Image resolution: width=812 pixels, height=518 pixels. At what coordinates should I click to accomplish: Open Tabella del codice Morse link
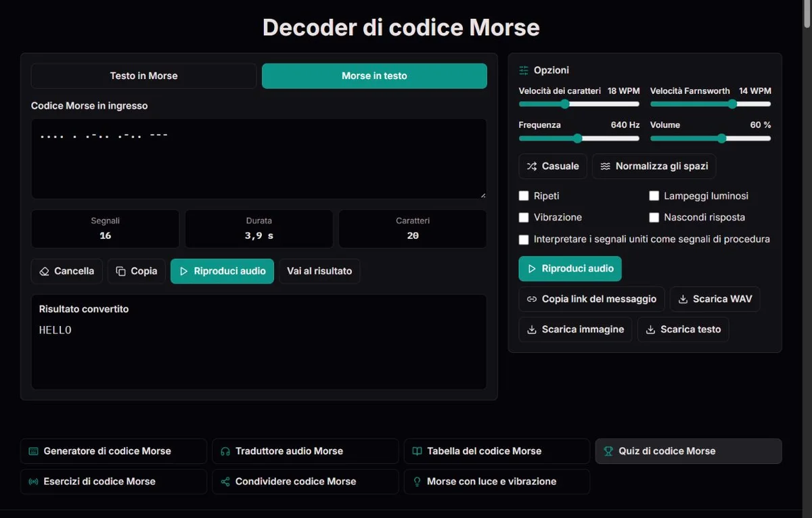point(497,451)
